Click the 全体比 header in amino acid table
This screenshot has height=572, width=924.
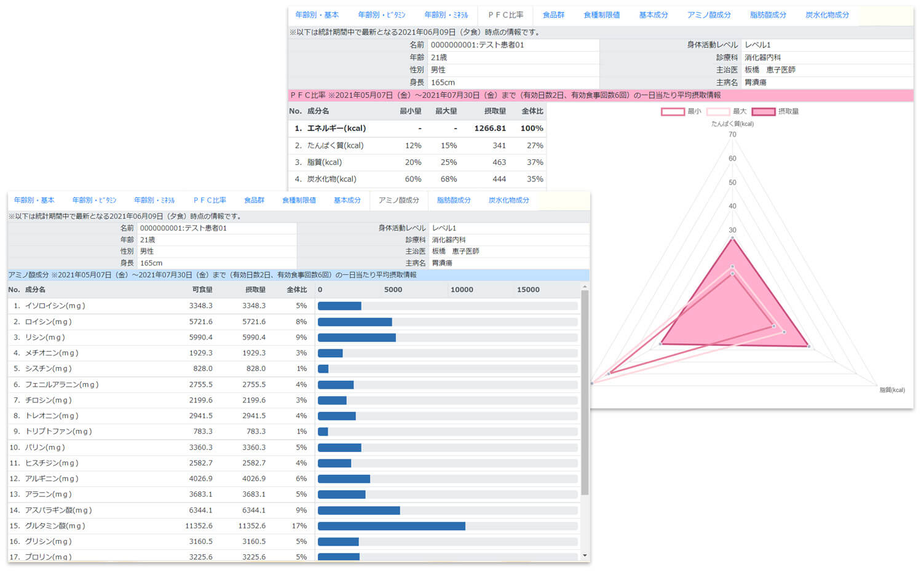point(296,290)
